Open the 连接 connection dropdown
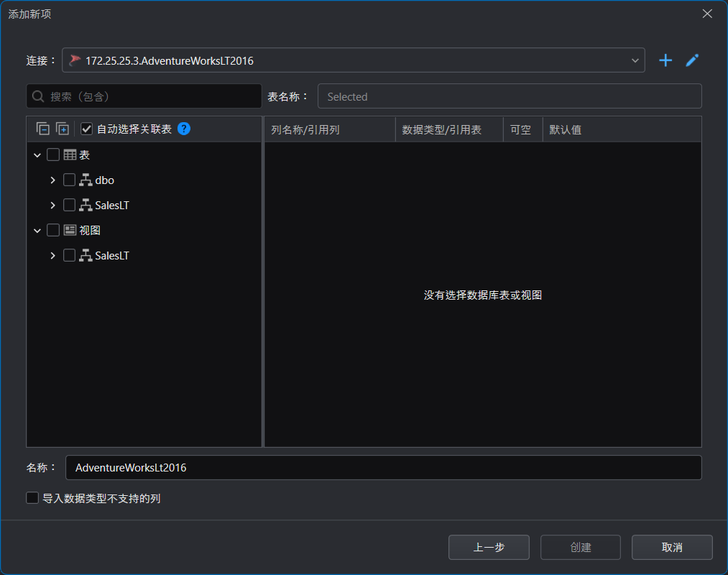The width and height of the screenshot is (728, 575). click(x=354, y=60)
